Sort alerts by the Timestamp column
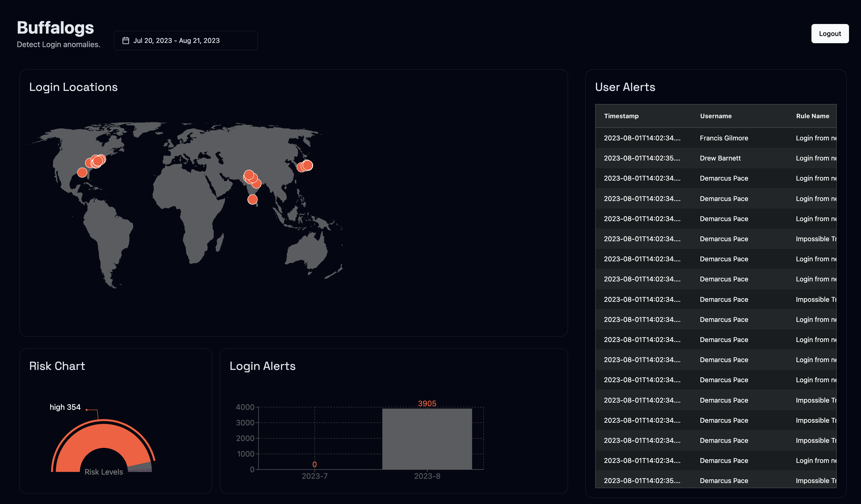861x504 pixels. pyautogui.click(x=621, y=116)
